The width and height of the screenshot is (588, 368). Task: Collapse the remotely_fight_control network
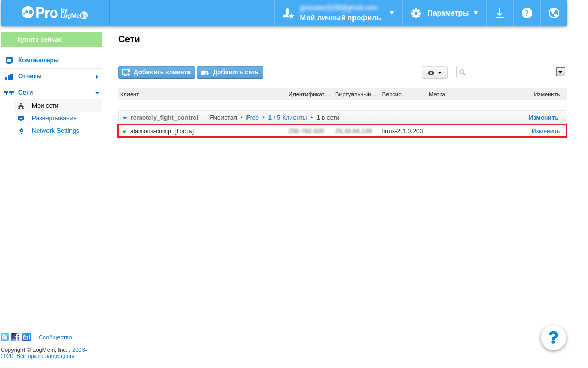125,118
